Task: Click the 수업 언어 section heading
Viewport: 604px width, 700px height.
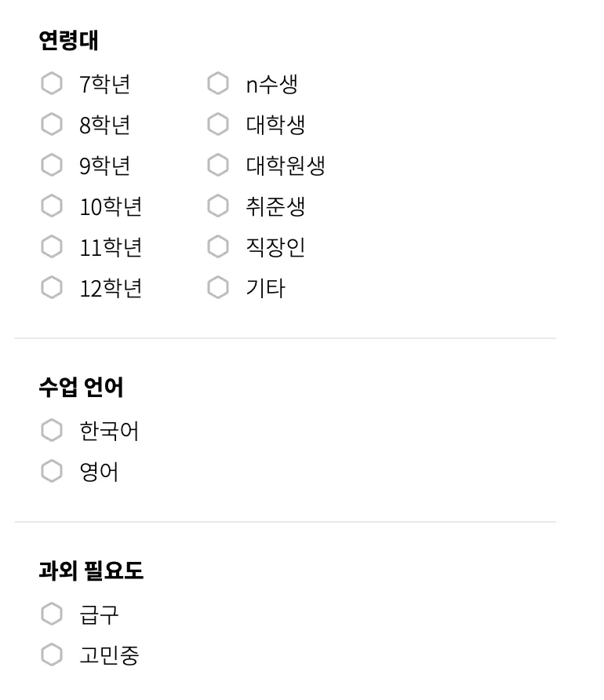Action: pos(81,388)
